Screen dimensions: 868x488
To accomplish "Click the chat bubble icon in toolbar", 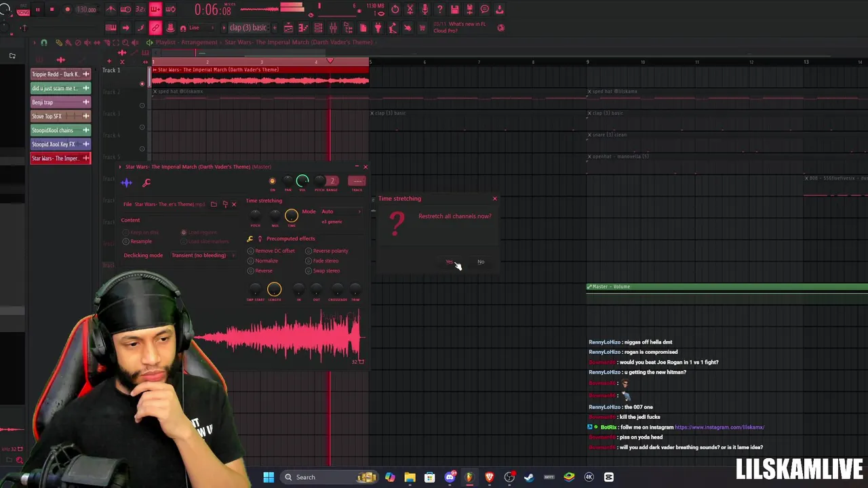I will [484, 9].
